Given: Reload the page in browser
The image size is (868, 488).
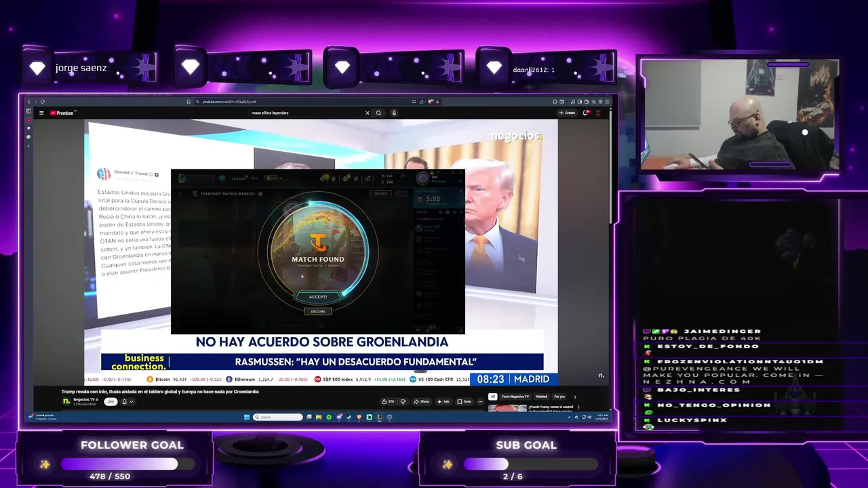Looking at the screenshot, I should pos(42,102).
